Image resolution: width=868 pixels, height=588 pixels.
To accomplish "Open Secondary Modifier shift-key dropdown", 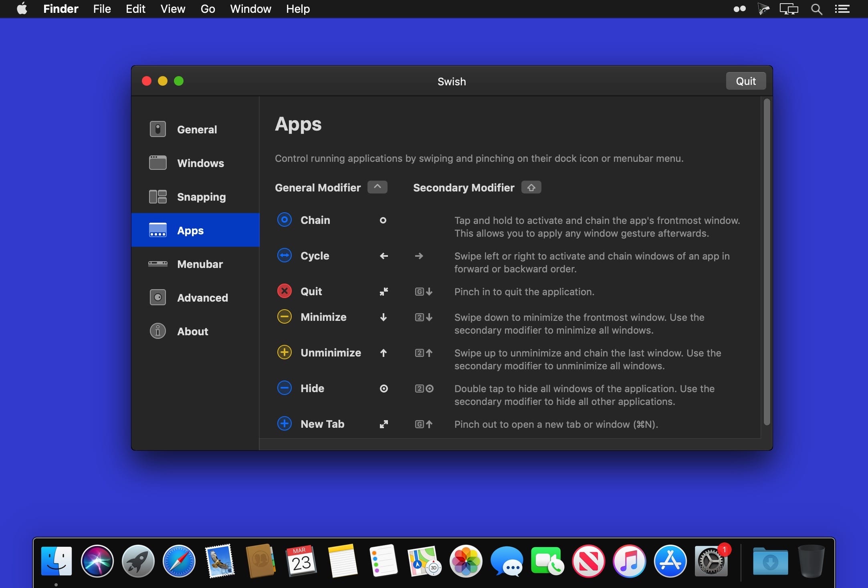I will [531, 187].
